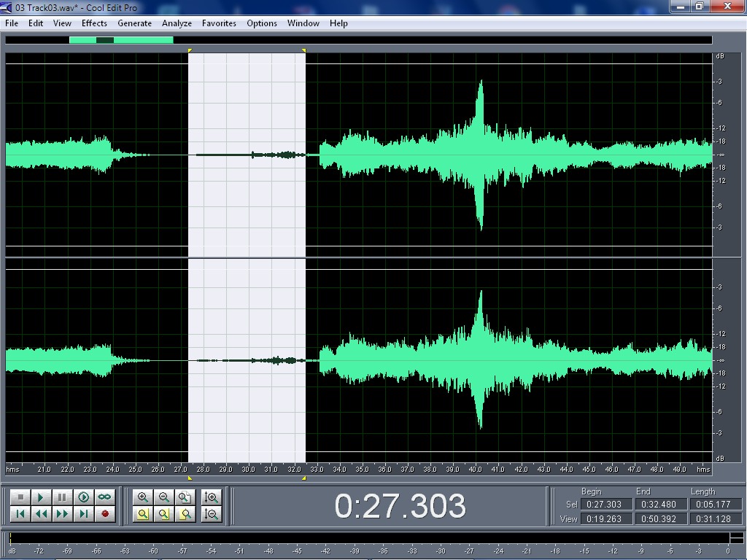
Task: Jump to the beginning with Go to Start
Action: pyautogui.click(x=20, y=514)
